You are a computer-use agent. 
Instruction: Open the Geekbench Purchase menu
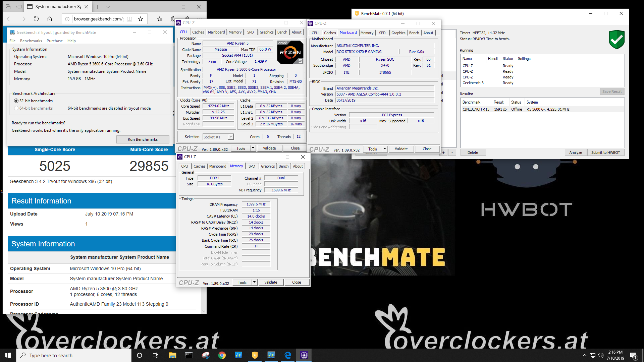coord(55,41)
